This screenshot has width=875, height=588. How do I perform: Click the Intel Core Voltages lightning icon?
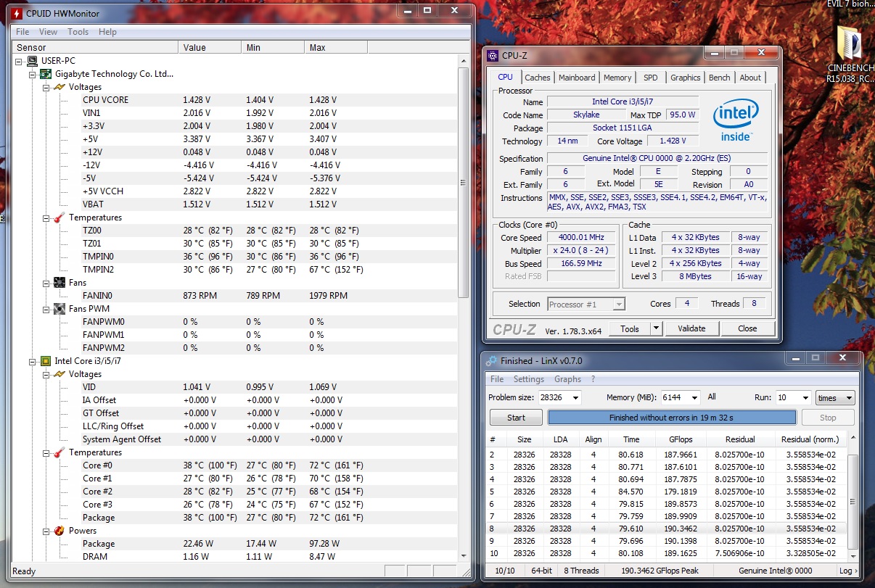point(59,374)
